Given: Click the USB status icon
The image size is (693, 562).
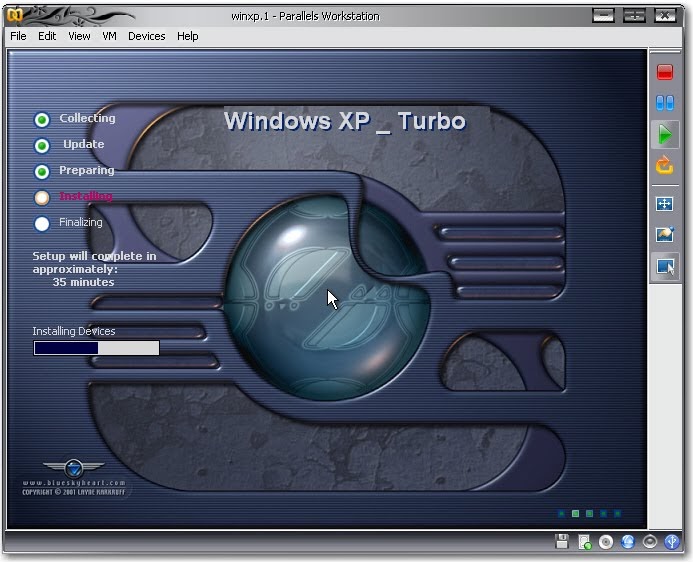Looking at the screenshot, I should point(672,542).
